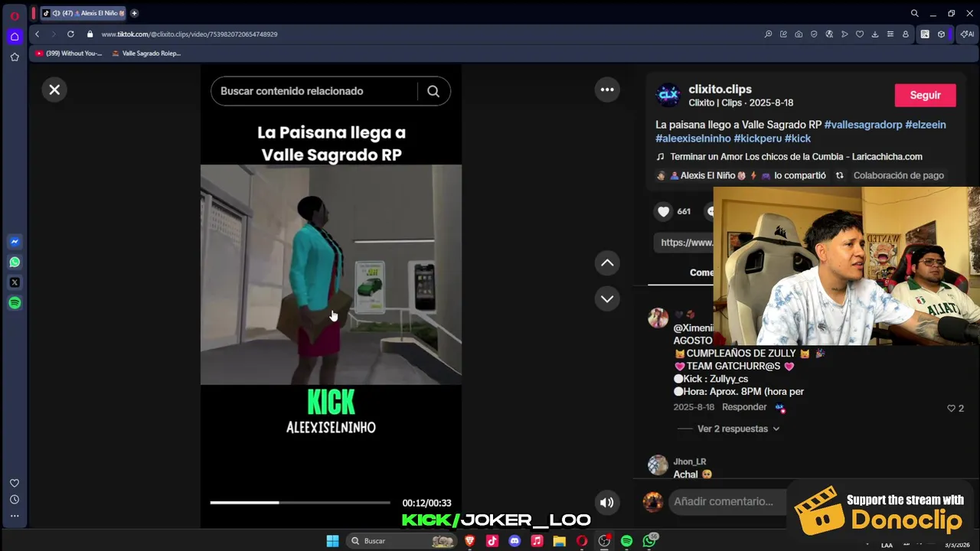Click the zoom magnifier in address bar

(x=768, y=34)
